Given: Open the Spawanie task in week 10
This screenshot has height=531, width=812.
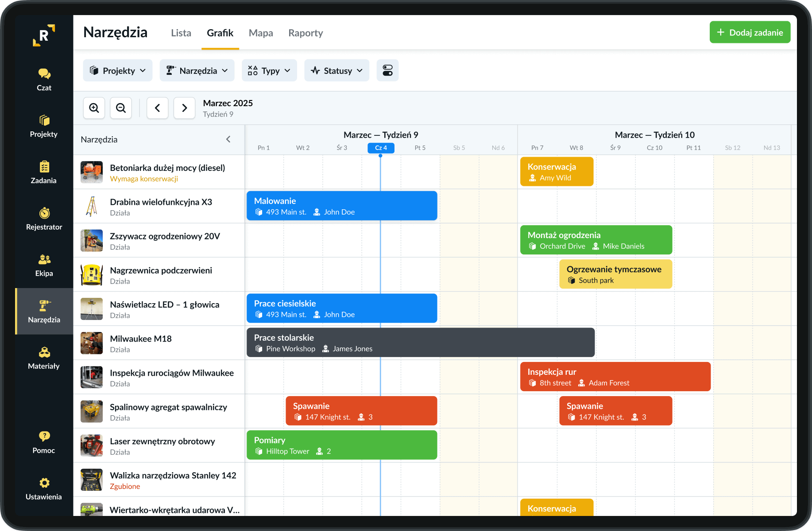Looking at the screenshot, I should point(616,411).
